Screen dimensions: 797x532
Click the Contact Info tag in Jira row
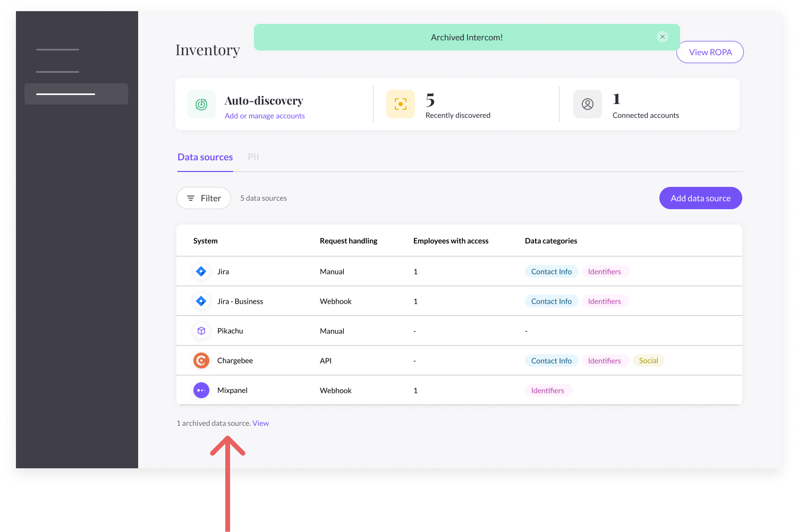pyautogui.click(x=552, y=271)
